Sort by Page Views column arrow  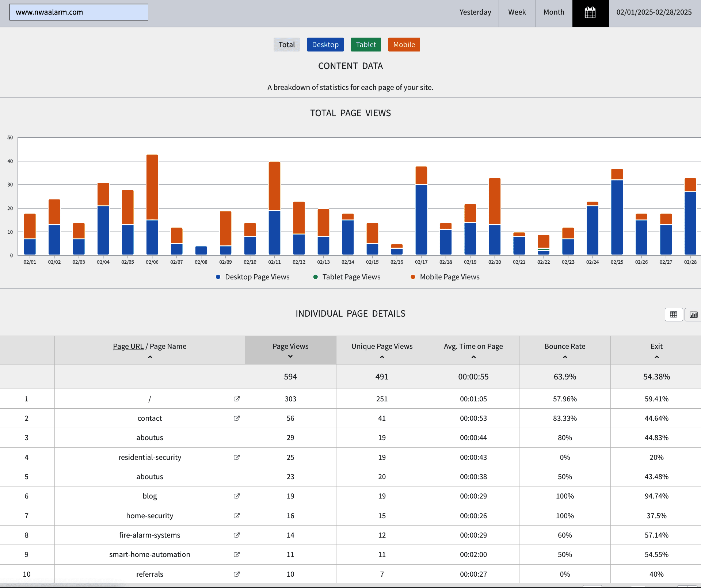click(290, 356)
